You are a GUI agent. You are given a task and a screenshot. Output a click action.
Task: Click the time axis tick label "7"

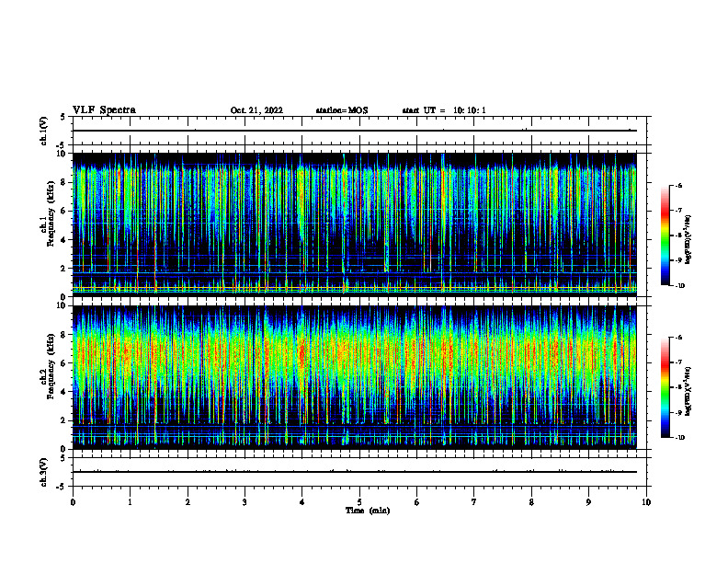[474, 502]
